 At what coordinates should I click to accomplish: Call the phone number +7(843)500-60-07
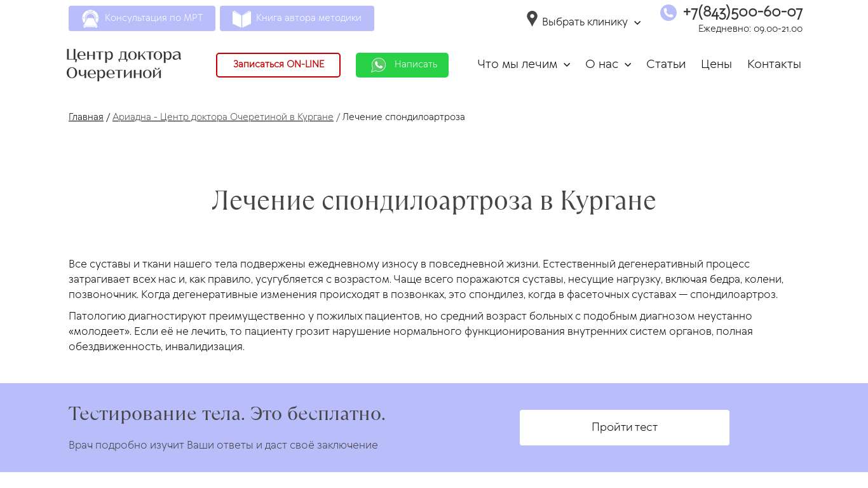coord(742,12)
